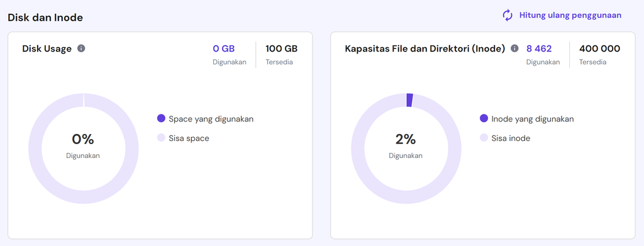Click the Disk Usage title

click(x=47, y=48)
